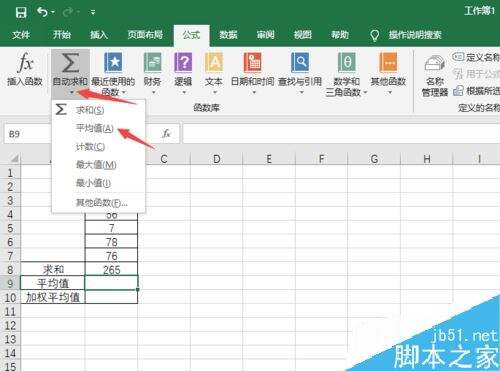Click the fx insert function button by formula bar
Image resolution: width=500 pixels, height=371 pixels.
pyautogui.click(x=166, y=134)
